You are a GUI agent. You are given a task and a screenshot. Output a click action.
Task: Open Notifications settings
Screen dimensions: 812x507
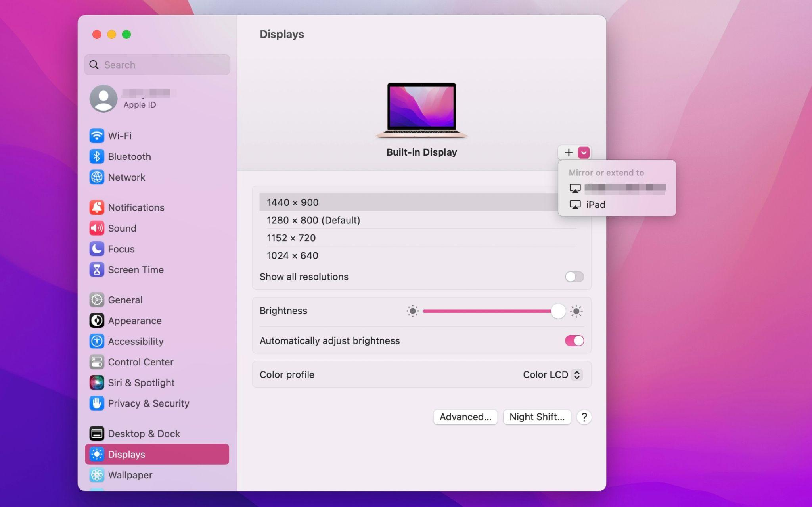tap(157, 207)
